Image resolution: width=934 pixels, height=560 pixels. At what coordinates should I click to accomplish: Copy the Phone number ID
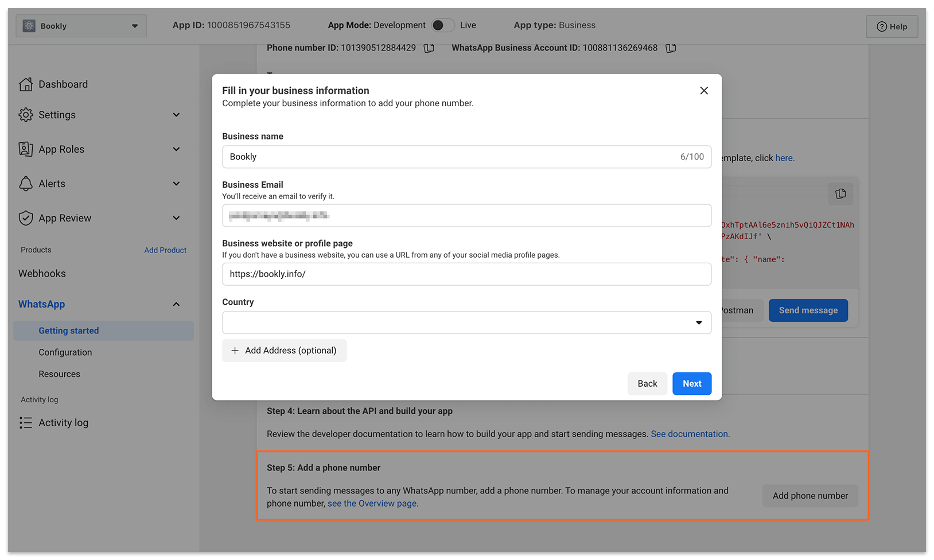click(x=429, y=48)
